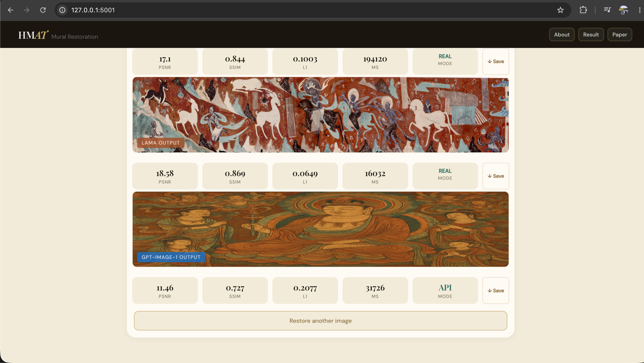The height and width of the screenshot is (363, 644).
Task: Select the MS value 194120
Action: (x=375, y=59)
